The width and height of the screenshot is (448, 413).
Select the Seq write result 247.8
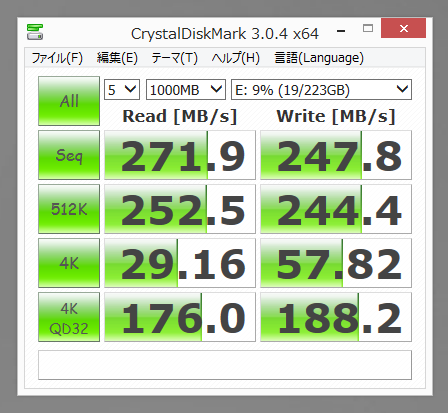pos(336,155)
